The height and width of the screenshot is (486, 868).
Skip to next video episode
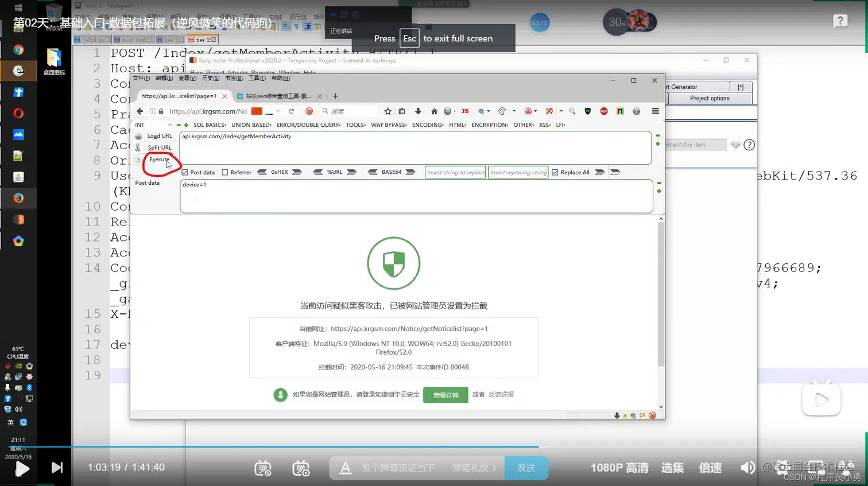[57, 468]
